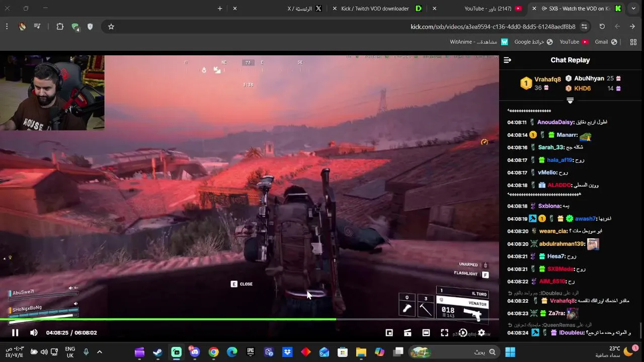Click the Manarr username in chat
Image resolution: width=644 pixels, height=362 pixels.
click(567, 135)
